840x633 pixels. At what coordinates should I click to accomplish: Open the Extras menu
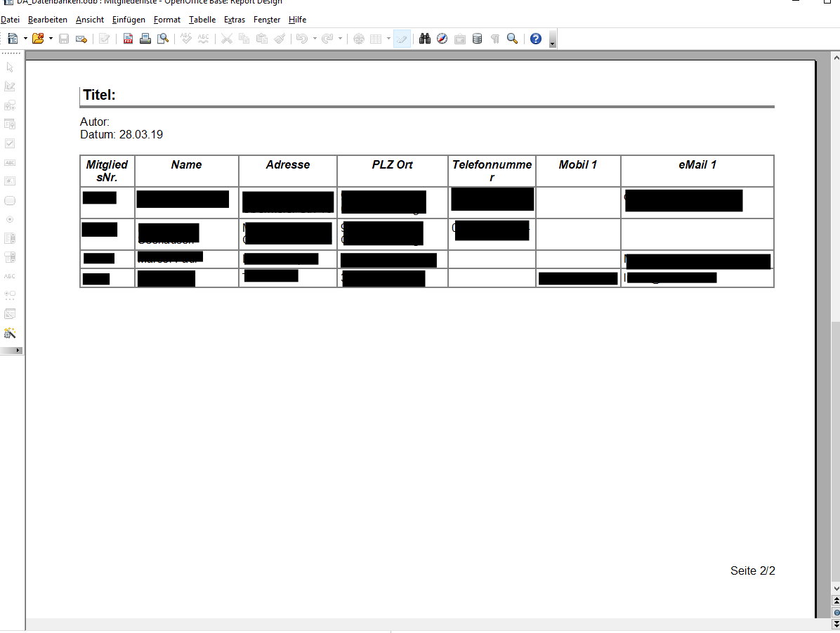point(235,20)
